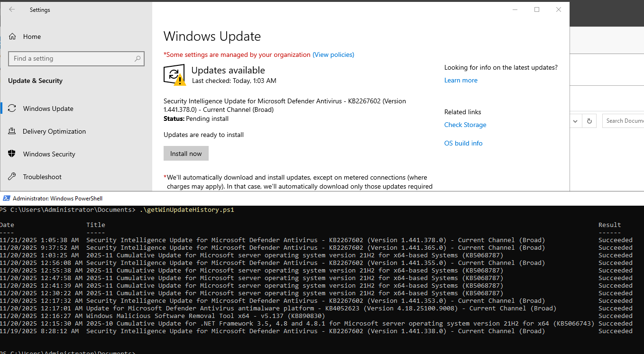Viewport: 644px width, 354px height.
Task: Minimize the Settings window
Action: (515, 9)
